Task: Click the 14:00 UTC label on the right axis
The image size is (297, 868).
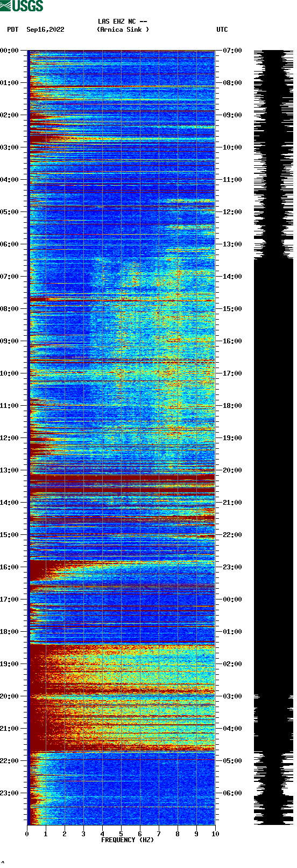Action: 232,277
